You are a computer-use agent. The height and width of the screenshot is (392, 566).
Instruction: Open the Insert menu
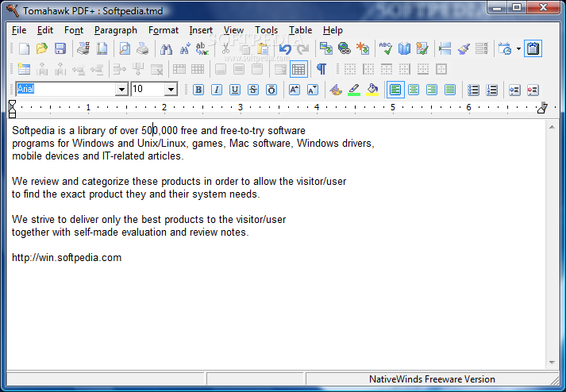click(201, 30)
